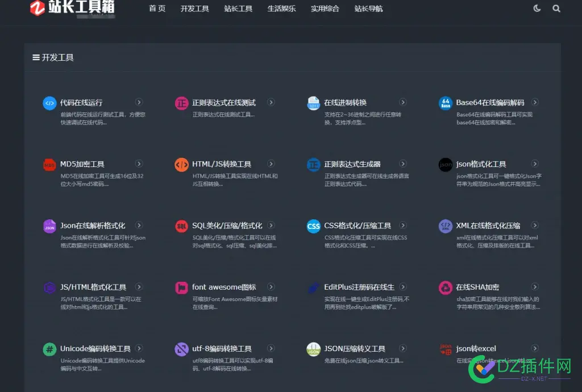
Task: Select the XML在线格式化压缩 icon
Action: click(x=445, y=226)
